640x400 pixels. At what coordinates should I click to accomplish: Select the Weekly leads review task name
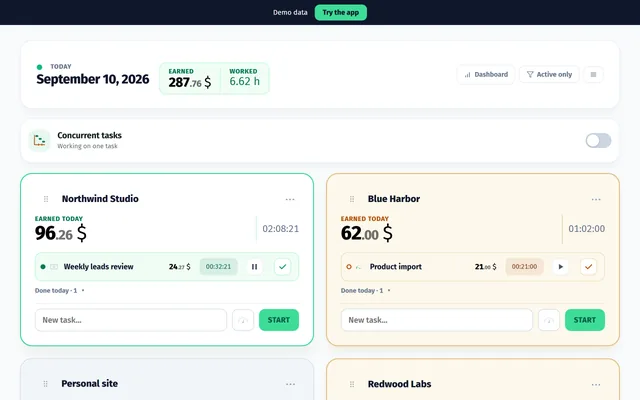(x=98, y=267)
